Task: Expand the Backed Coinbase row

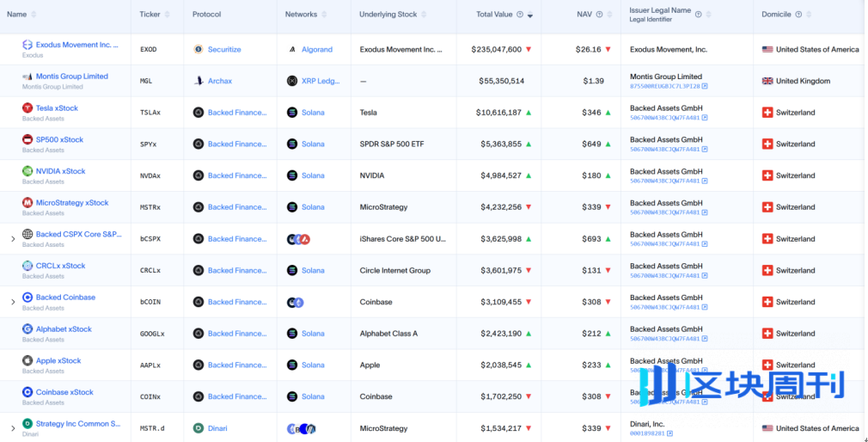Action: (13, 302)
